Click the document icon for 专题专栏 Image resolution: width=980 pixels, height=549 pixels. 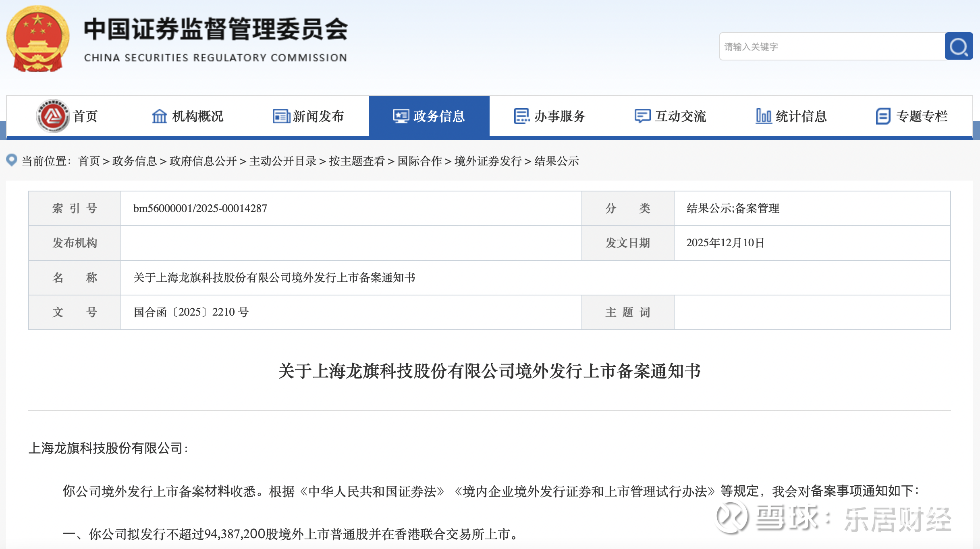883,116
